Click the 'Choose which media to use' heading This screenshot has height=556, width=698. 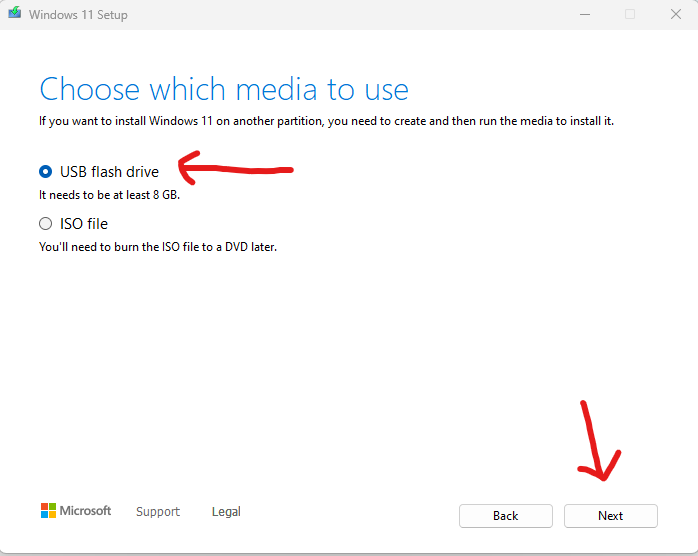coord(224,89)
